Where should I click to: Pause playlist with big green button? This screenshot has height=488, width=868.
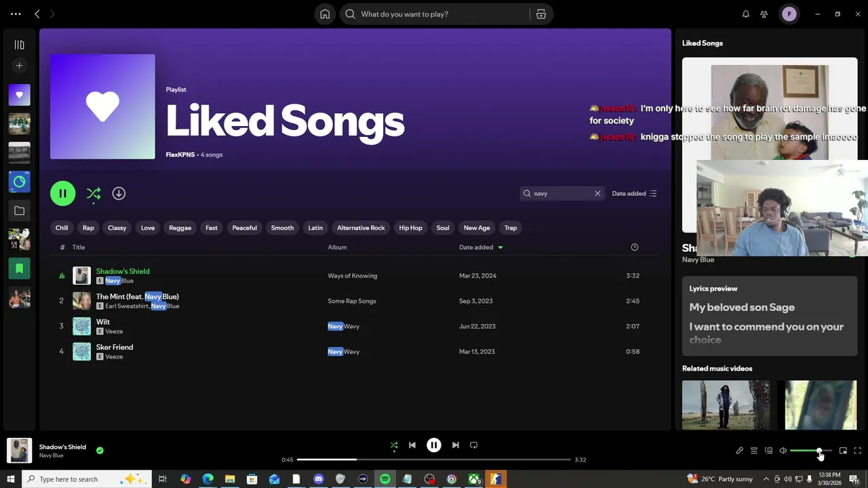coord(62,193)
